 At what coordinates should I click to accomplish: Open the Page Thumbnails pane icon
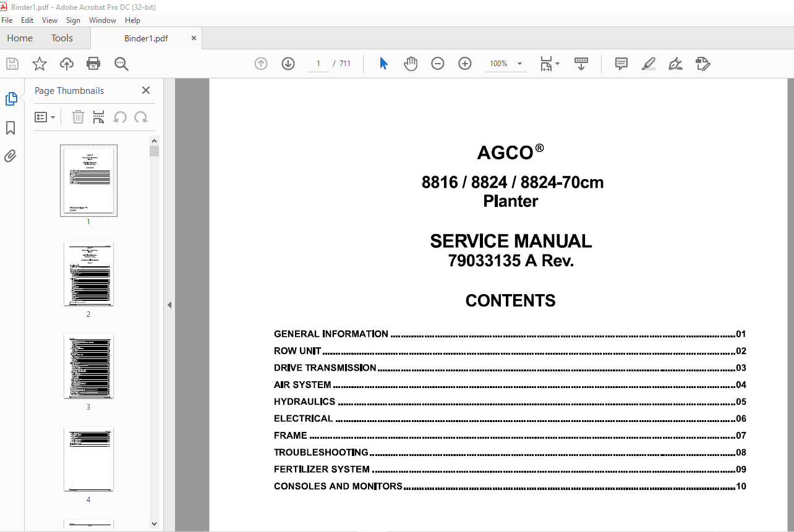[x=11, y=99]
